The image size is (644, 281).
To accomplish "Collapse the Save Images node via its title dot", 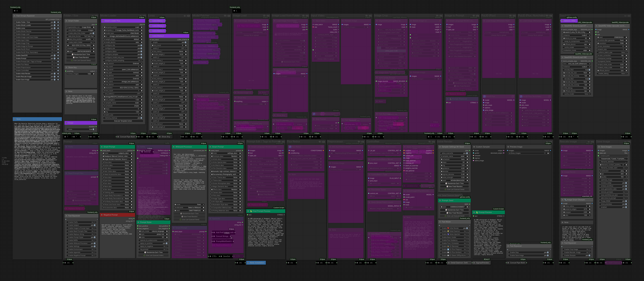I will pyautogui.click(x=599, y=147).
